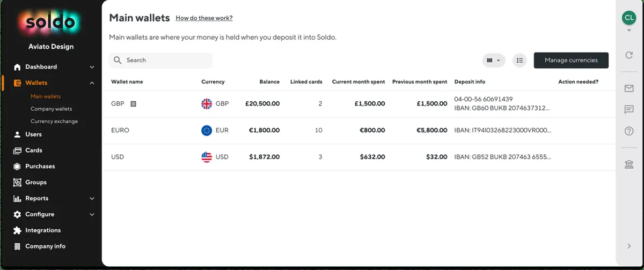The height and width of the screenshot is (270, 644).
Task: Expand the Reports menu chevron
Action: click(x=92, y=198)
